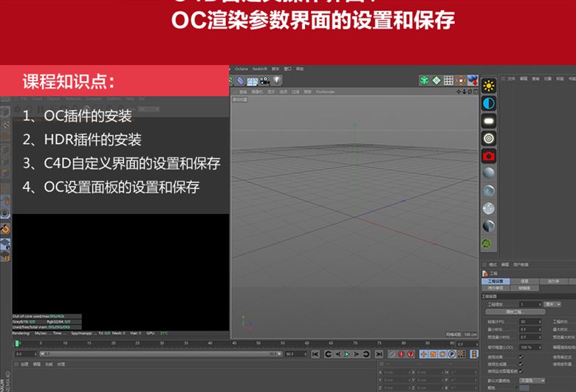This screenshot has height=392, width=576.
Task: Add an Octane Daylight sun object
Action: [489, 86]
